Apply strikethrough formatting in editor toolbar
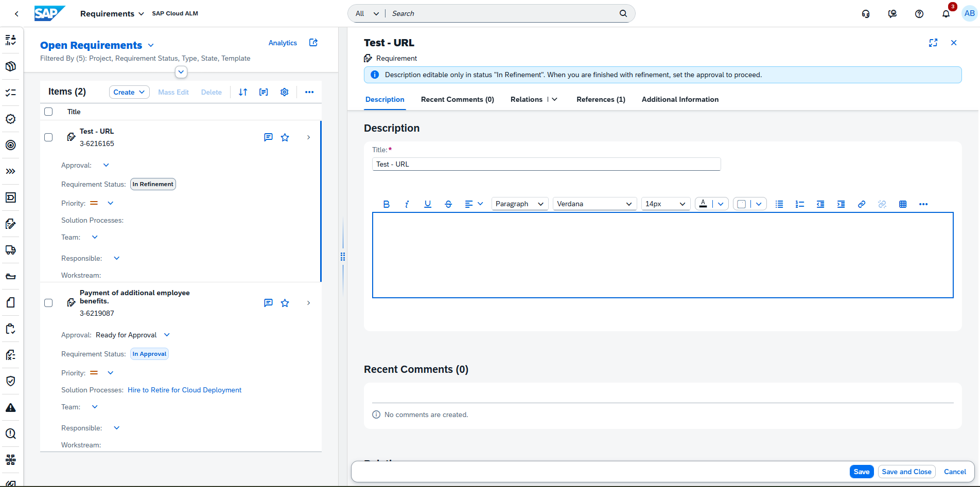Image resolution: width=980 pixels, height=487 pixels. coord(448,204)
